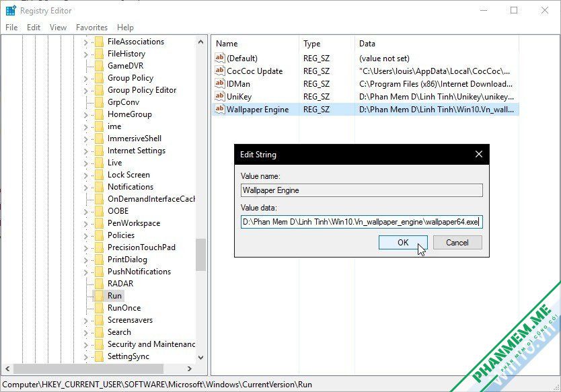Image resolution: width=561 pixels, height=392 pixels.
Task: Minimize the Registry Editor window
Action: 484,10
